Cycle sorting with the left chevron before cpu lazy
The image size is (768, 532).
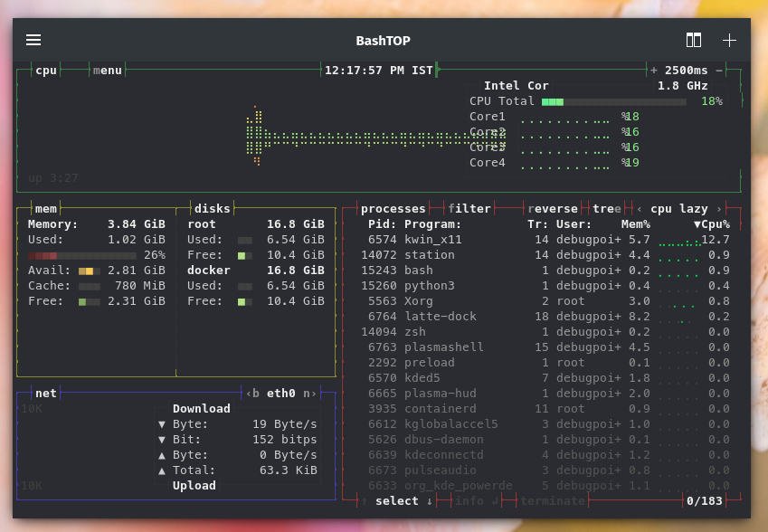(x=639, y=208)
